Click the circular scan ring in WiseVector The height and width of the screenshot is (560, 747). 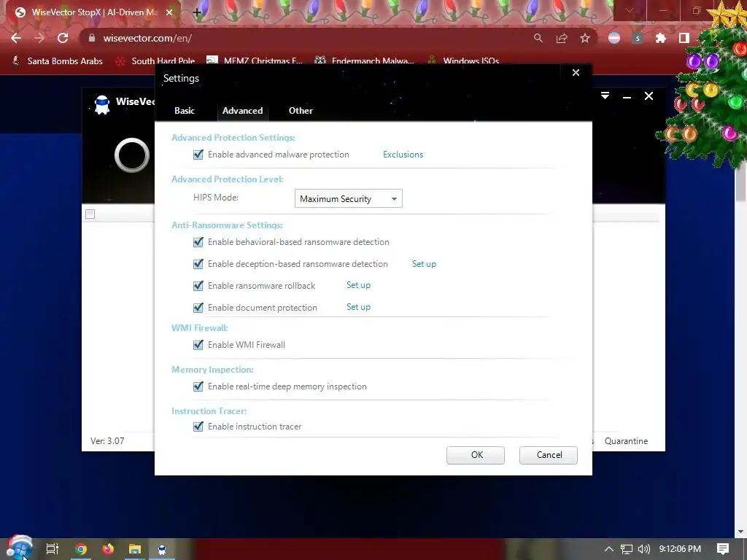(132, 155)
